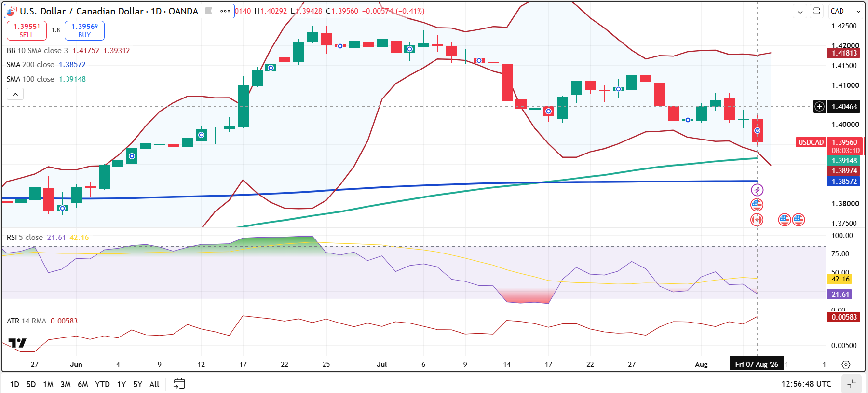Click the 1.40463 crosshair price label
The width and height of the screenshot is (868, 393).
pyautogui.click(x=844, y=107)
